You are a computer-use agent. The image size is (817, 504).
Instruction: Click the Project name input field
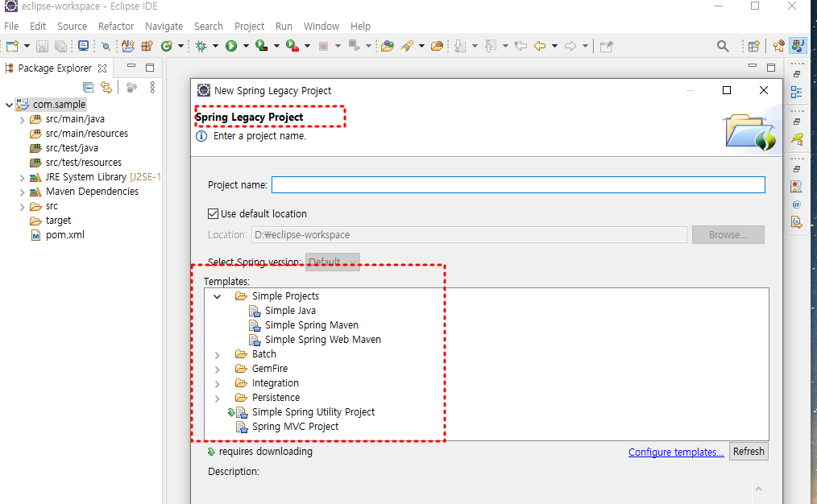tap(518, 185)
